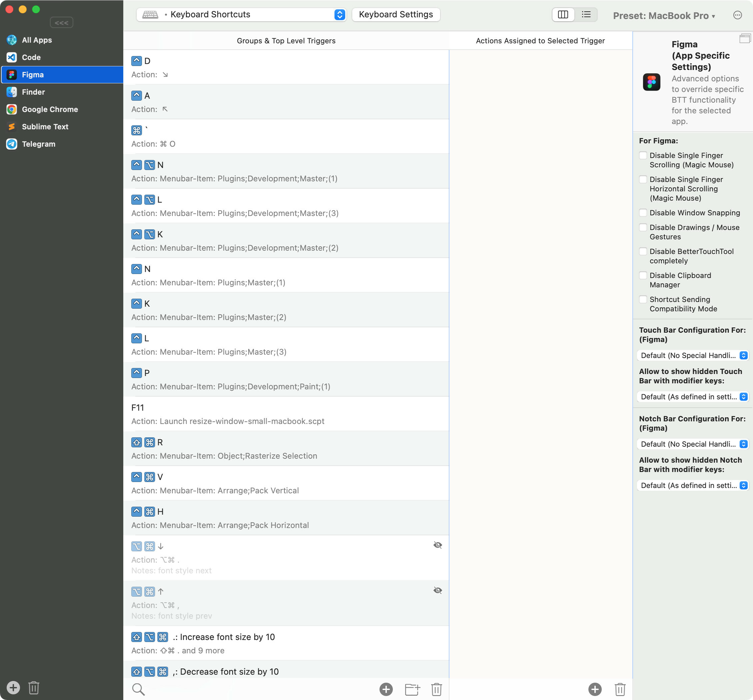
Task: Select Decrease font size by 10 trigger
Action: [286, 670]
